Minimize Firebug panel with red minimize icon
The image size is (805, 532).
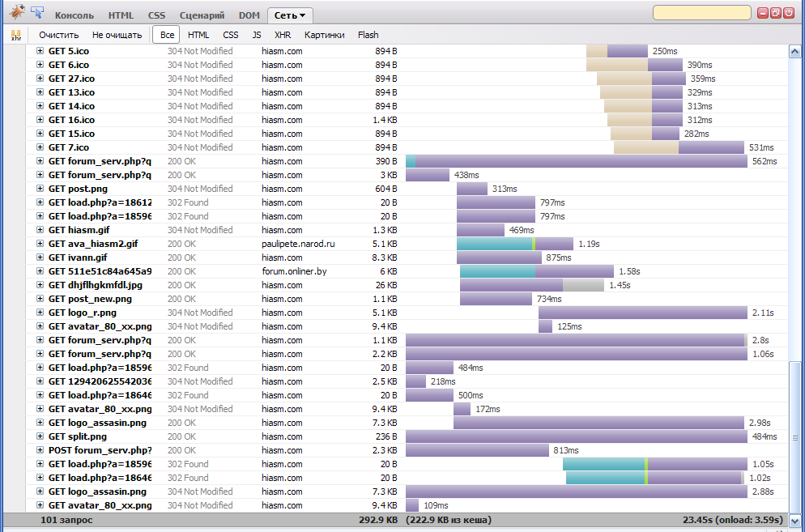(763, 13)
